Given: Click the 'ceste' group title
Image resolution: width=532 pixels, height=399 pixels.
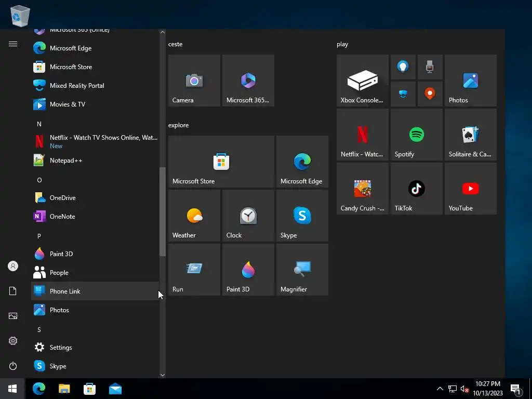Looking at the screenshot, I should [176, 44].
